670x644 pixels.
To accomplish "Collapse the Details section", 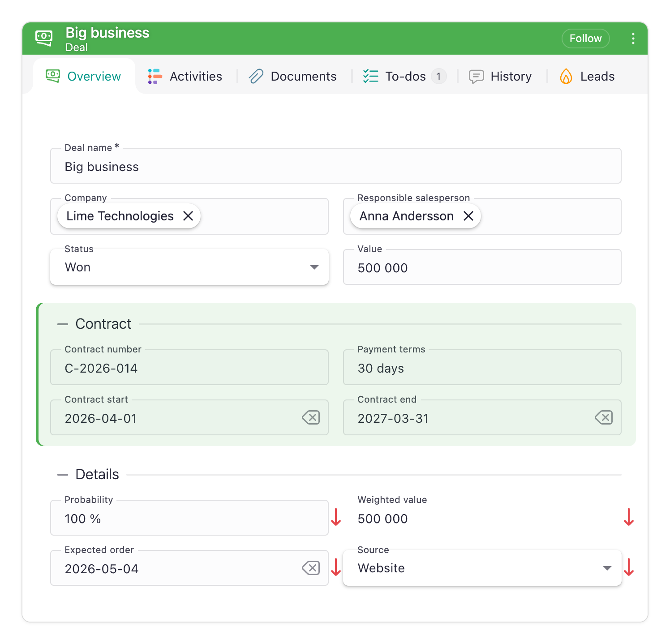I will (63, 475).
